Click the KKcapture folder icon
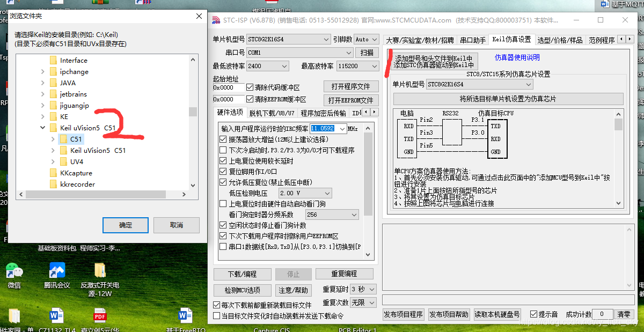The width and height of the screenshot is (644, 332). click(53, 173)
